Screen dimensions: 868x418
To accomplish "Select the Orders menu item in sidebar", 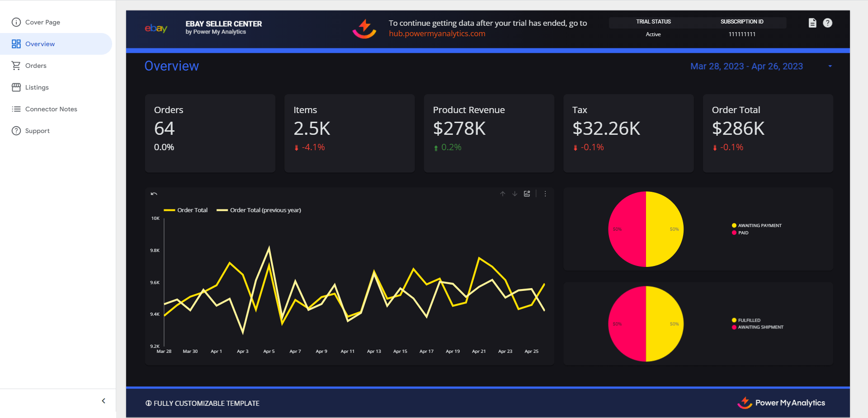I will tap(35, 65).
